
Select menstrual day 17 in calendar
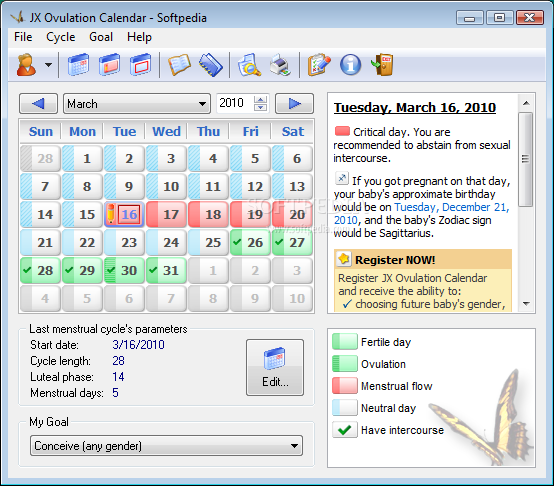click(x=166, y=214)
